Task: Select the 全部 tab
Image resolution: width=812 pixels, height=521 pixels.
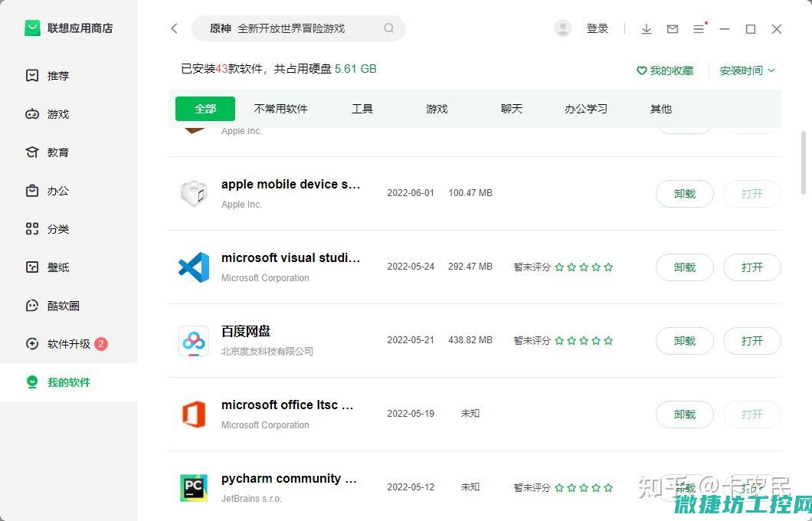Action: (205, 109)
